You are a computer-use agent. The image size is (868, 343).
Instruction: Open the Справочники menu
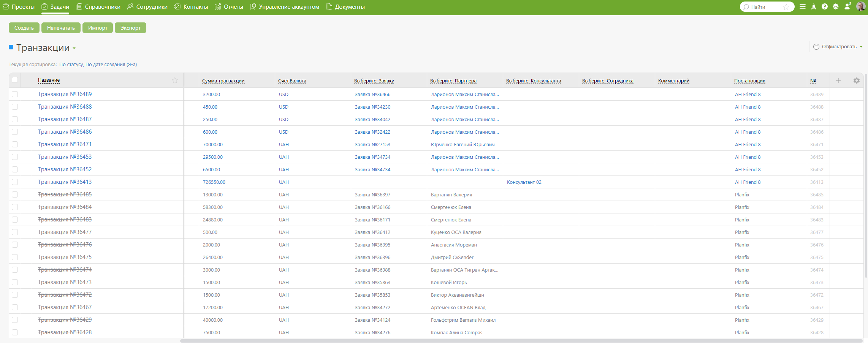coord(98,7)
